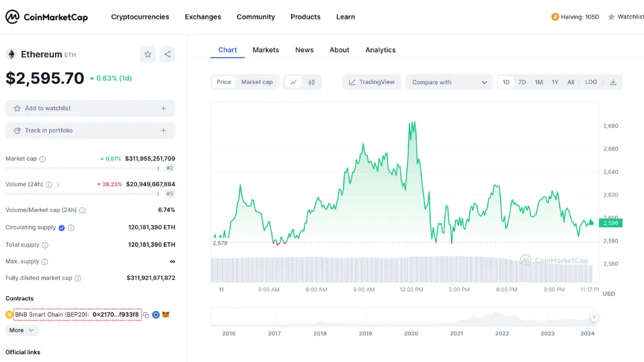Click Track in portfolio button
Image resolution: width=644 pixels, height=362 pixels.
tap(90, 130)
